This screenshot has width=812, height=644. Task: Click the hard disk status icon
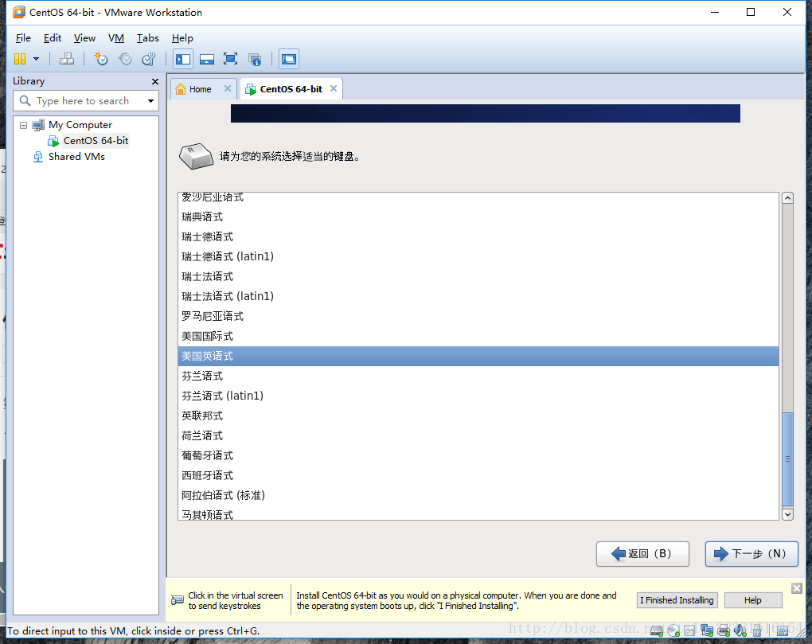coord(657,630)
